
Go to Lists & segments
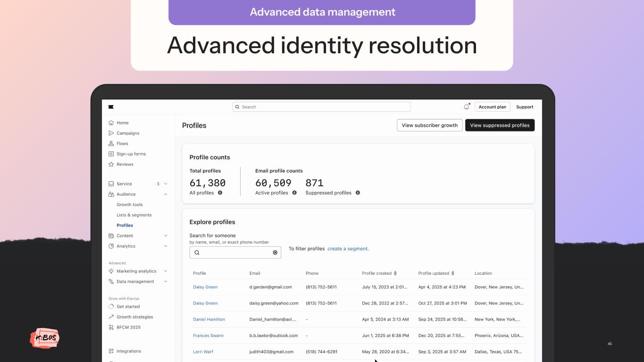(x=134, y=215)
